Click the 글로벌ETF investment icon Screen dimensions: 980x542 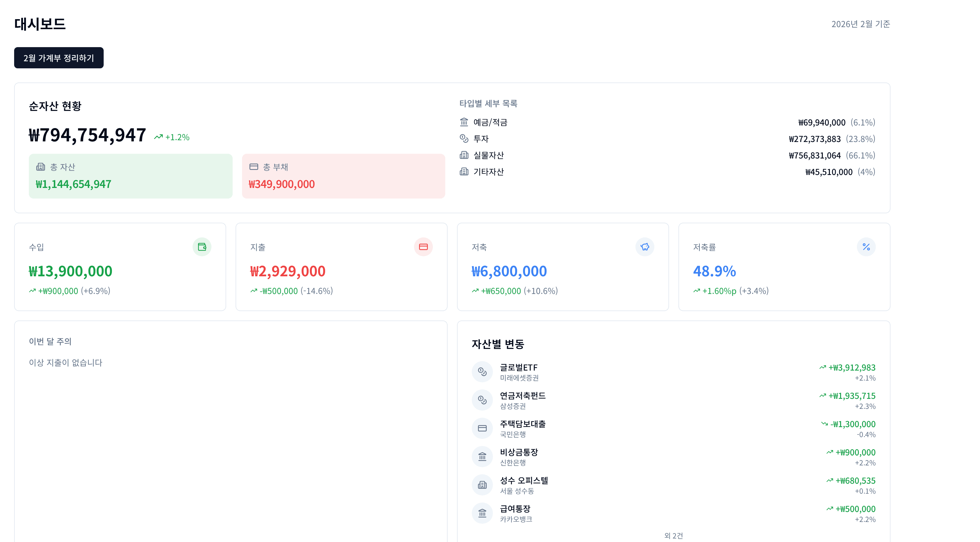coord(482,372)
